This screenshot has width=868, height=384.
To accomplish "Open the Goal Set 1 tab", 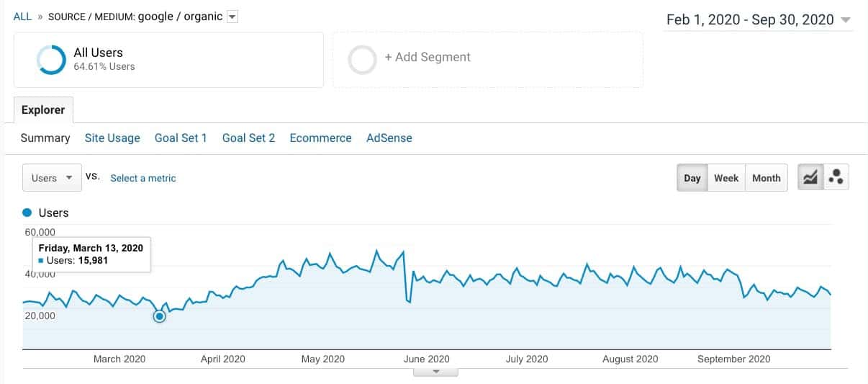I will [181, 138].
